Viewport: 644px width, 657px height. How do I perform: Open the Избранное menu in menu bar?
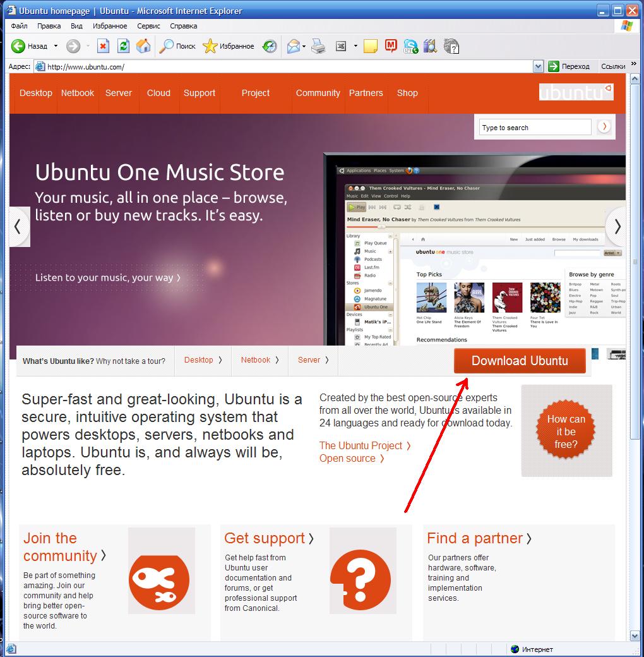pyautogui.click(x=110, y=26)
